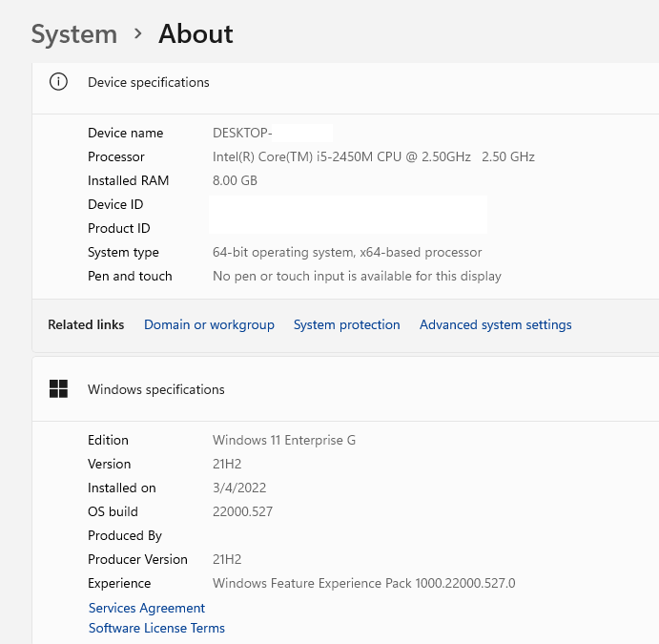The image size is (659, 644).
Task: Click the 64-bit operating system type text
Action: [x=346, y=252]
